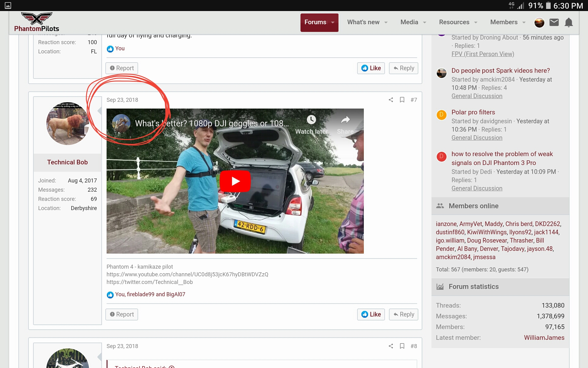
Task: Expand the Media dropdown arrow
Action: coord(424,22)
